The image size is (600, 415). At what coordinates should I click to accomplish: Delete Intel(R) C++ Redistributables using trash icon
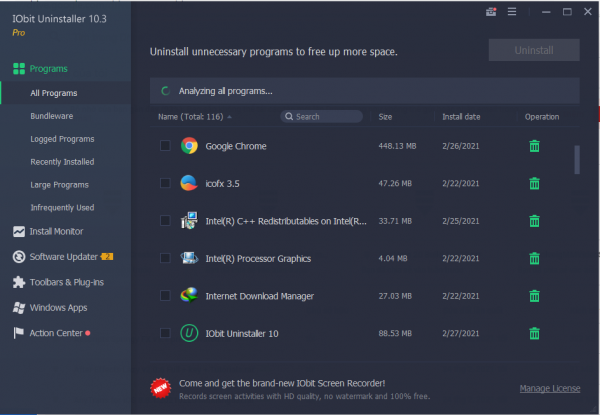tap(535, 221)
